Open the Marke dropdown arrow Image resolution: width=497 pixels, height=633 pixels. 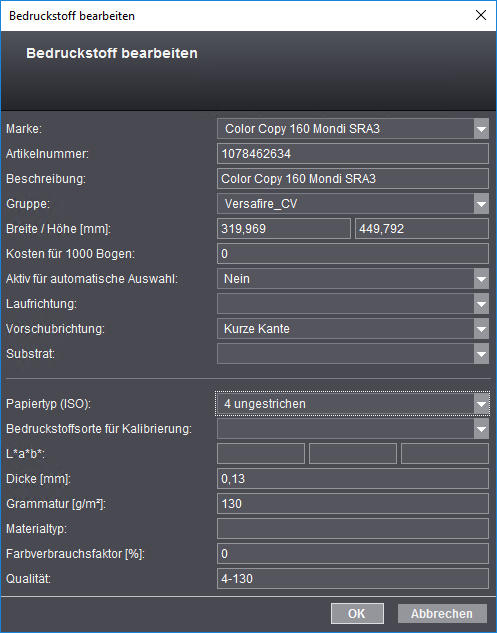[481, 129]
